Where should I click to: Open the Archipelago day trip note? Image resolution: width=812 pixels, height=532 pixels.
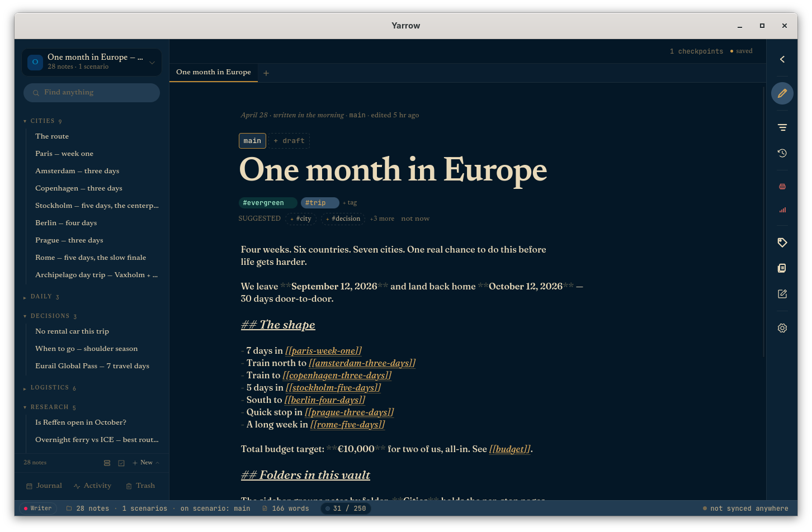pyautogui.click(x=97, y=275)
